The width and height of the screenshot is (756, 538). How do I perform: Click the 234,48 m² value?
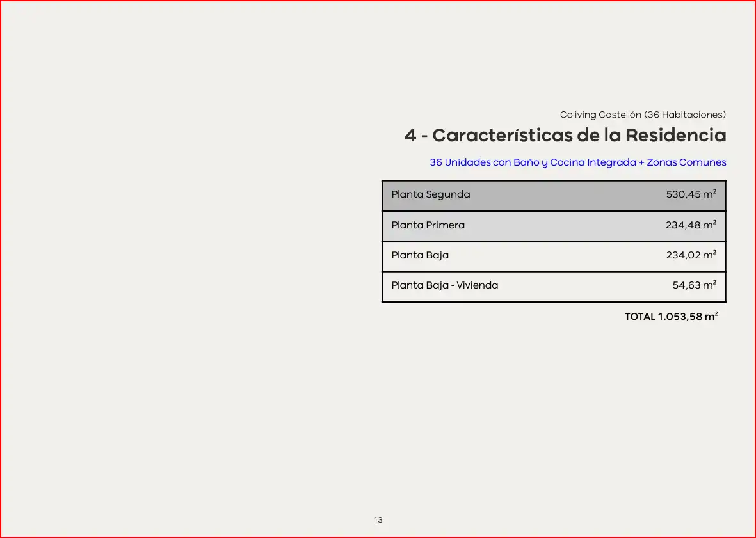point(691,225)
